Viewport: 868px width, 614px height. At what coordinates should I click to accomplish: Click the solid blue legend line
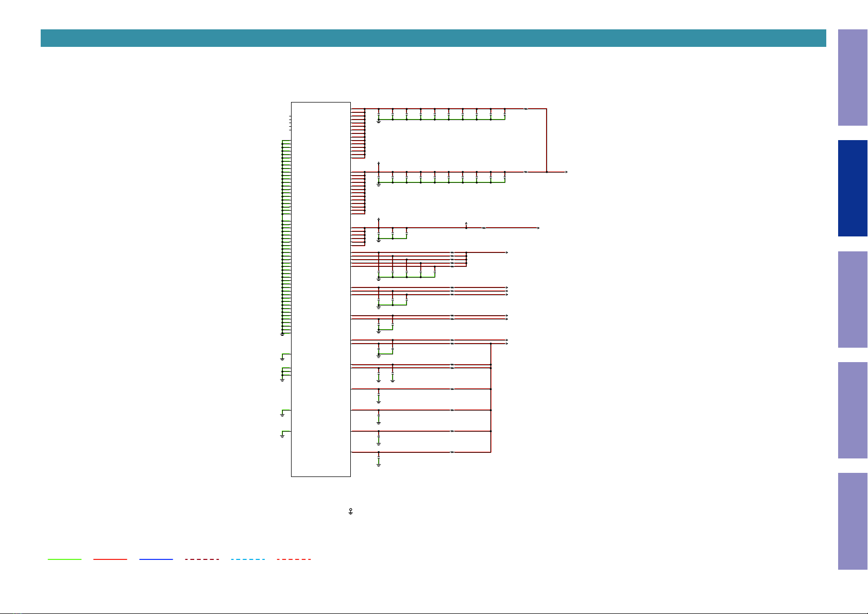[156, 559]
